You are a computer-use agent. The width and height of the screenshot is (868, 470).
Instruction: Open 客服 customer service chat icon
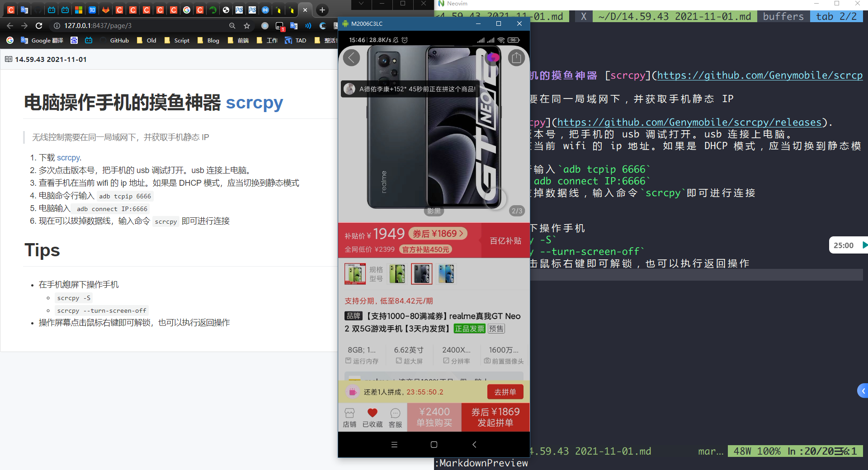coord(395,417)
